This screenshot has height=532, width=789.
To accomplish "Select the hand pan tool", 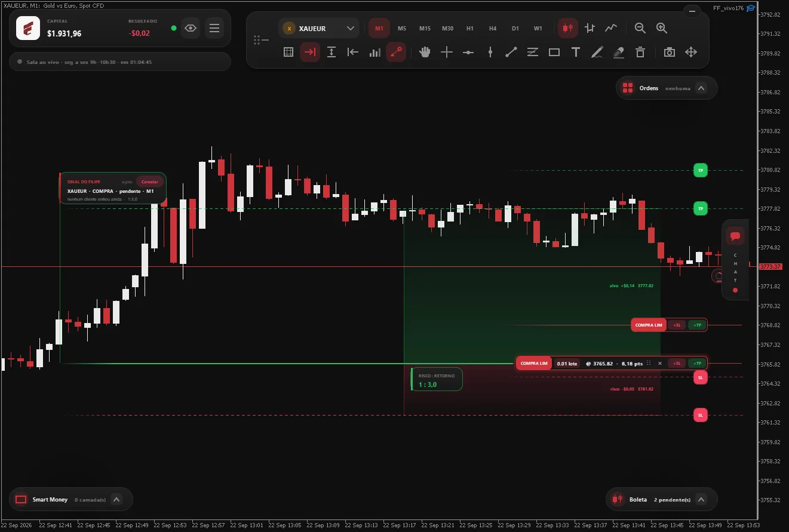I will [x=425, y=52].
